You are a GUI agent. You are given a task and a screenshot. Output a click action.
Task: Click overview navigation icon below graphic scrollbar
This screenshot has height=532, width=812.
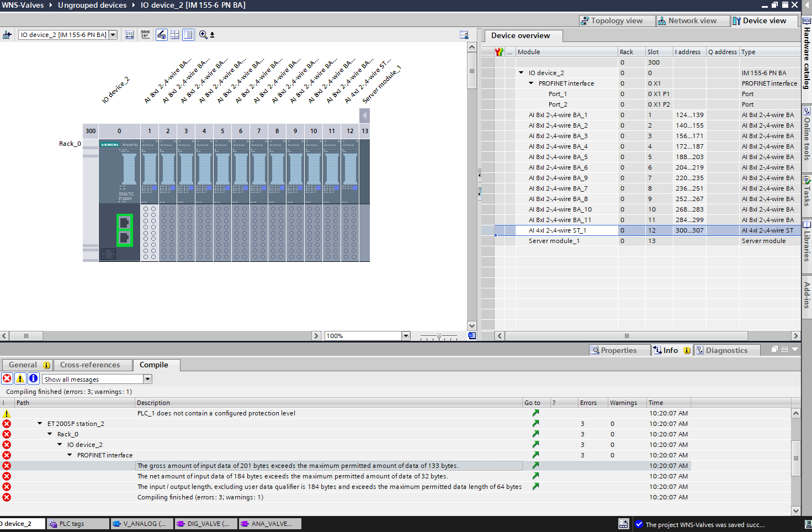tap(472, 336)
